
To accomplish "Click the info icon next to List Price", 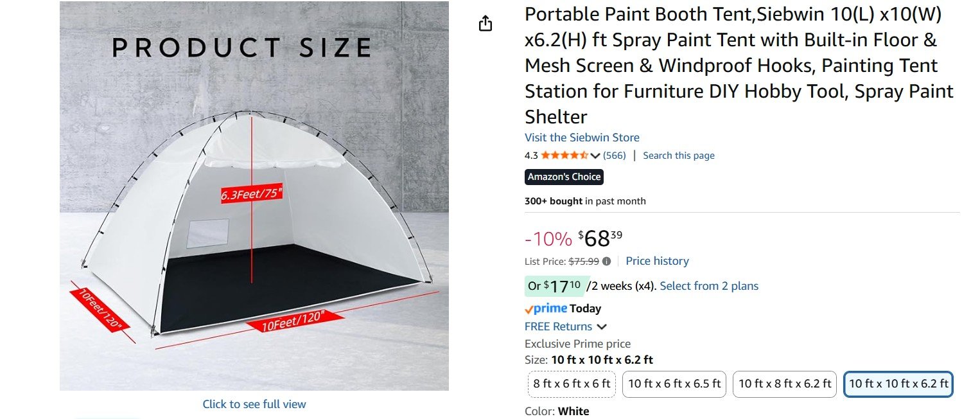I will 606,262.
